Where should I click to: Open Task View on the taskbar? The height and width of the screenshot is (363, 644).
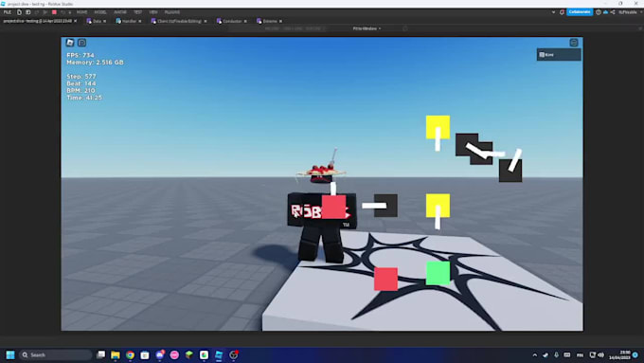pyautogui.click(x=100, y=354)
